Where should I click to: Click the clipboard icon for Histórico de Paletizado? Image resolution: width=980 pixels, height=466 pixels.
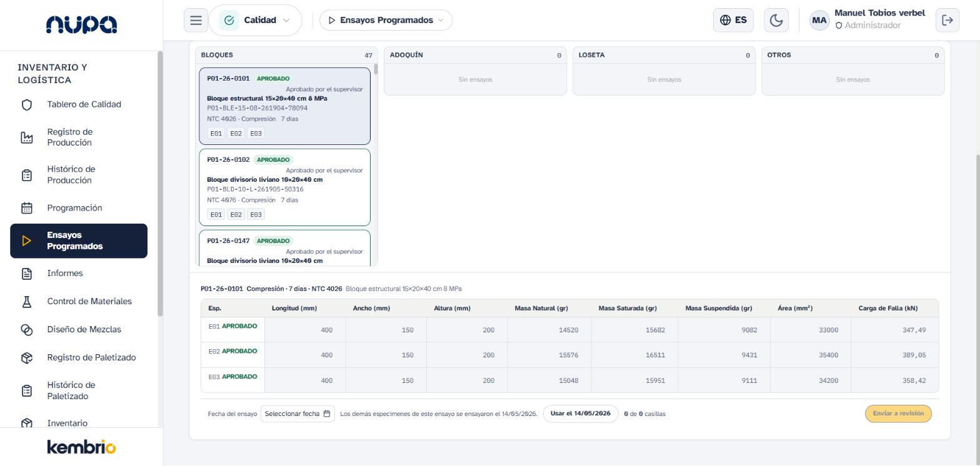coord(27,390)
